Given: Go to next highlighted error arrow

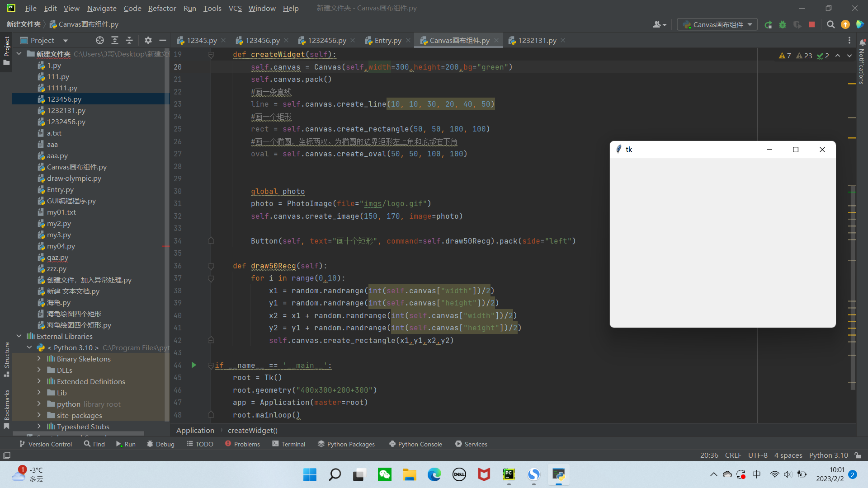Looking at the screenshot, I should pyautogui.click(x=849, y=56).
